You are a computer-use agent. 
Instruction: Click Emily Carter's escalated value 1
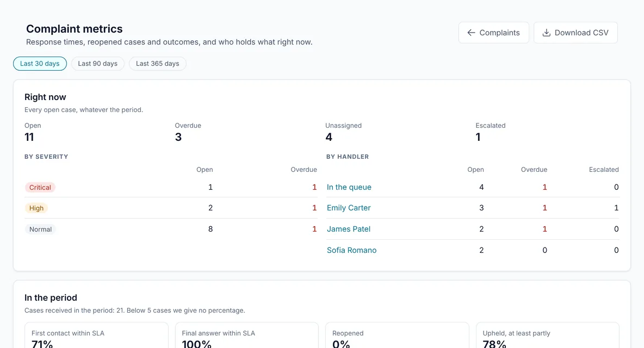(616, 208)
